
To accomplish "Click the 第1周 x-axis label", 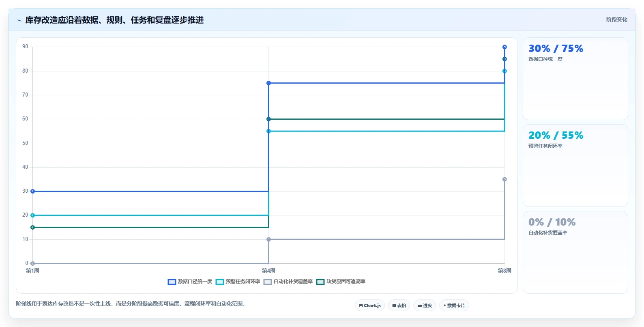I will click(32, 271).
